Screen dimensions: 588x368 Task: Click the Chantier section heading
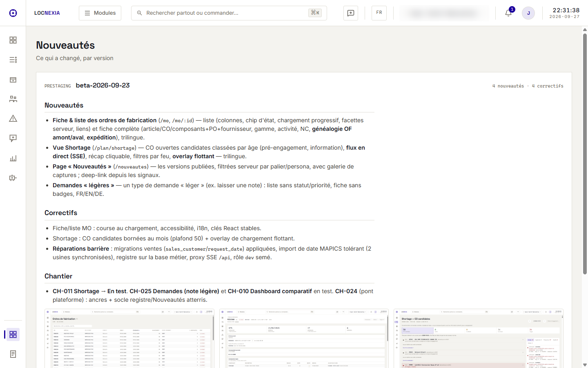click(x=58, y=276)
